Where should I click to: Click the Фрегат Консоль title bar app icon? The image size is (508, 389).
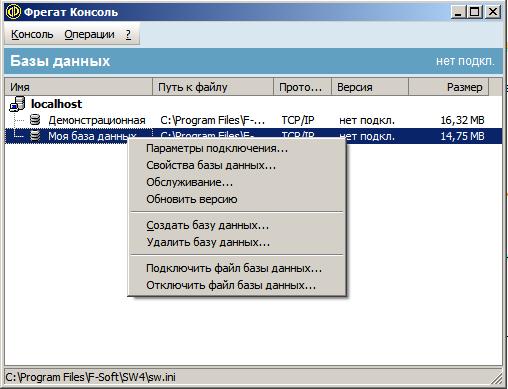coord(14,12)
